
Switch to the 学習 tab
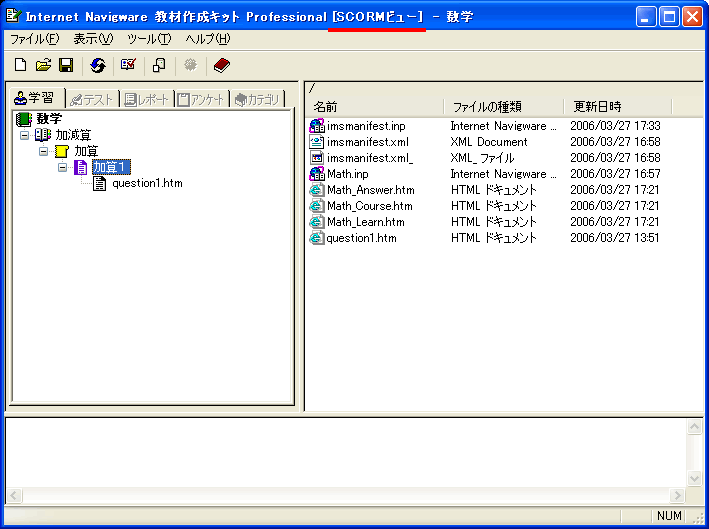click(38, 98)
